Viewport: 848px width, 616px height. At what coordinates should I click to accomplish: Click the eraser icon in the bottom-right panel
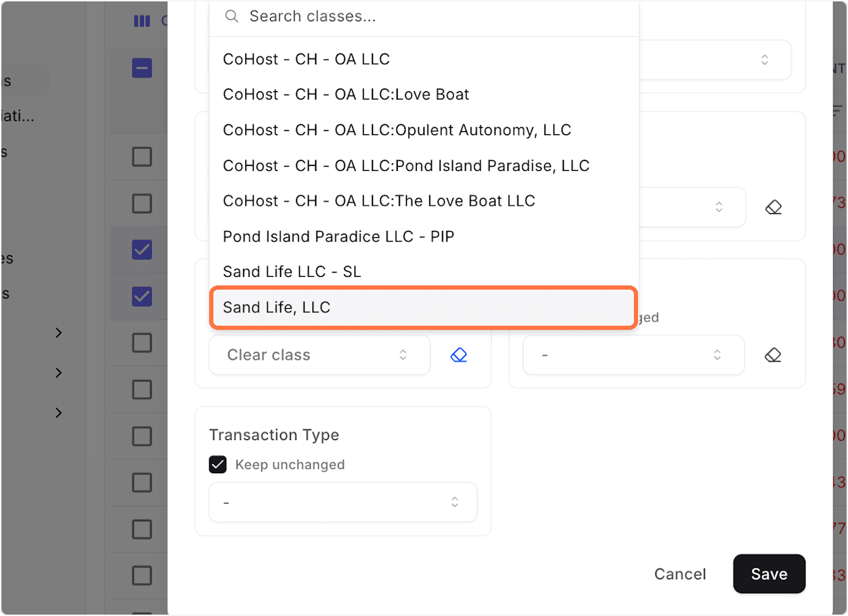coord(773,355)
